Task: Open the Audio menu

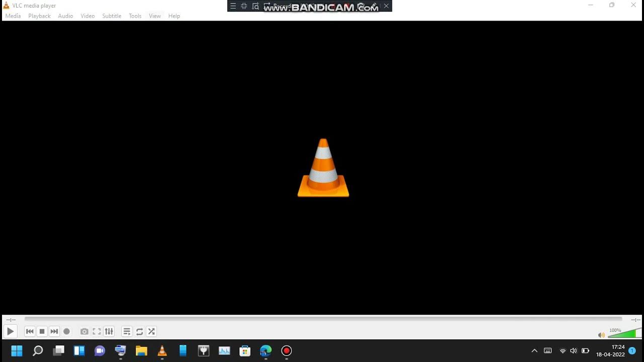Action: tap(65, 16)
